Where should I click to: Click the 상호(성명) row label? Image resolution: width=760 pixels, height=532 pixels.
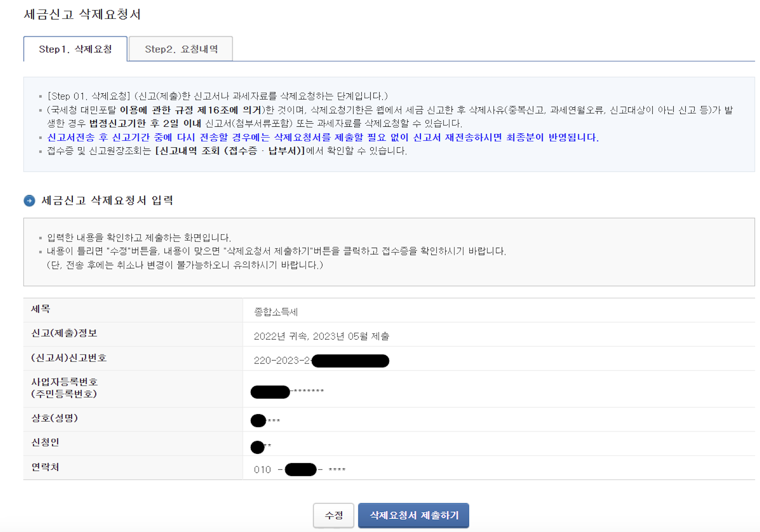(54, 418)
